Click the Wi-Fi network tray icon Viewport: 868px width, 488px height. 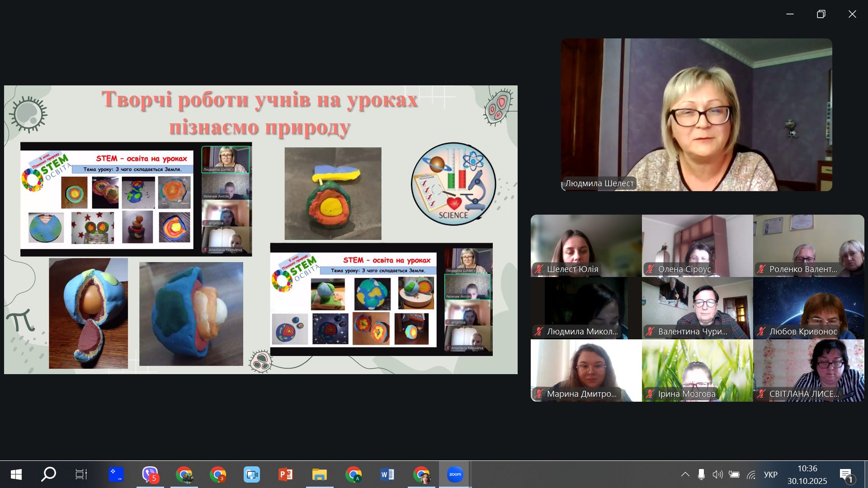point(751,474)
